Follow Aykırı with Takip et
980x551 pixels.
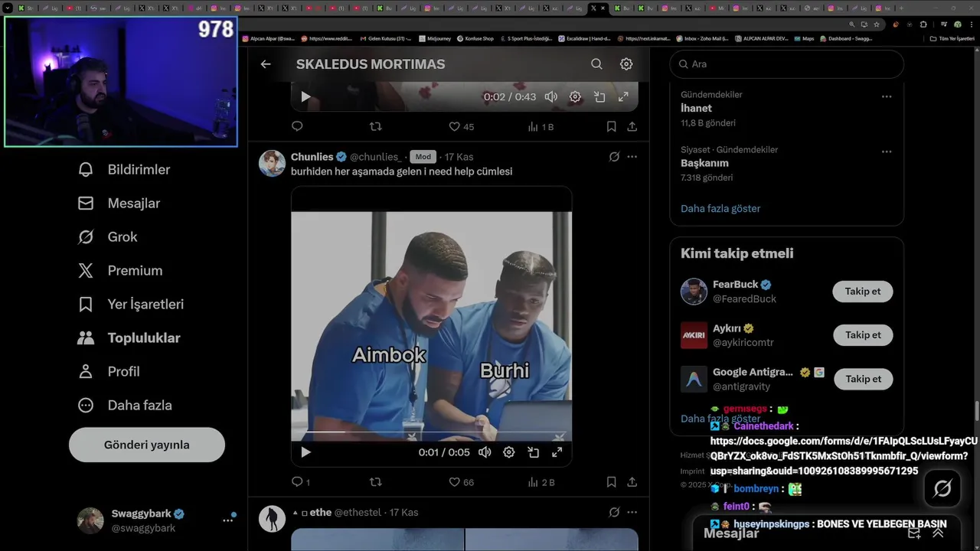click(863, 335)
